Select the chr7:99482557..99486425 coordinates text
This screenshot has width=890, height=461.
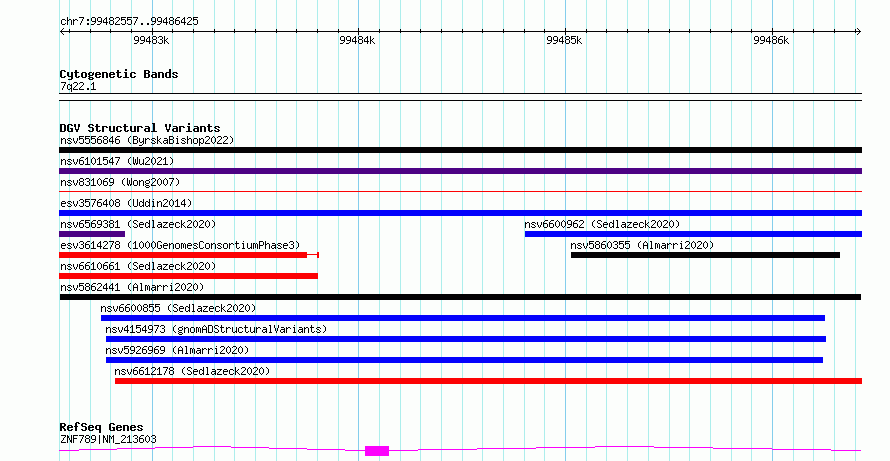coord(129,22)
